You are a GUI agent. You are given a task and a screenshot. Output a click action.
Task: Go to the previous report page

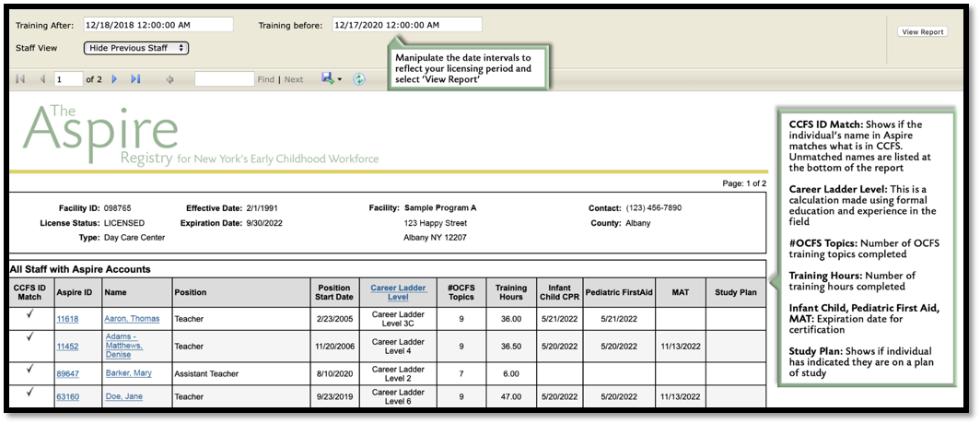tap(41, 79)
